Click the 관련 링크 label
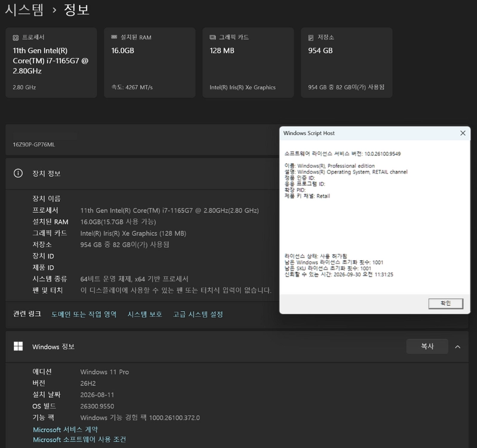The image size is (477, 448). [27, 314]
